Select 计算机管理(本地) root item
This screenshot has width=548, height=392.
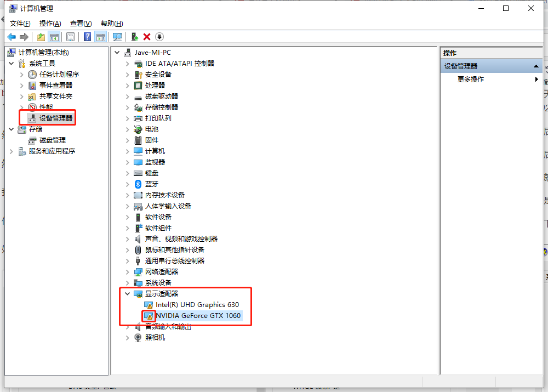[44, 53]
